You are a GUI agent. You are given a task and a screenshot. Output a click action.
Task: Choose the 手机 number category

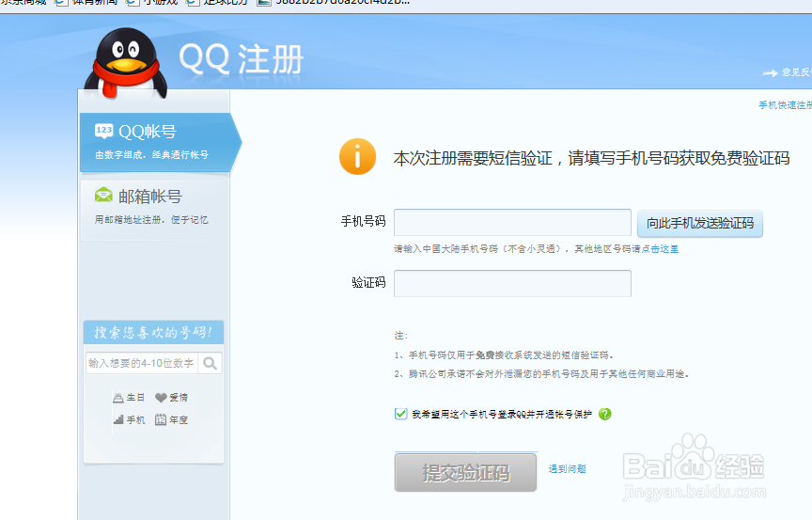(x=129, y=419)
